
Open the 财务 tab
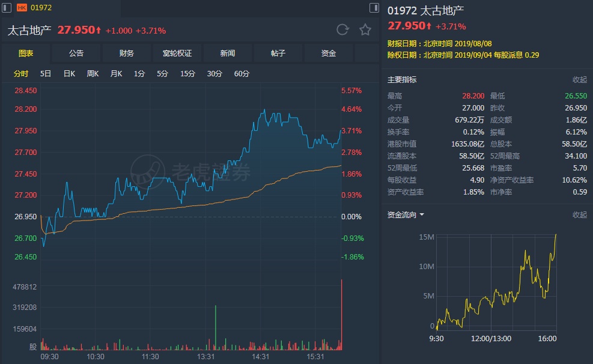point(127,53)
